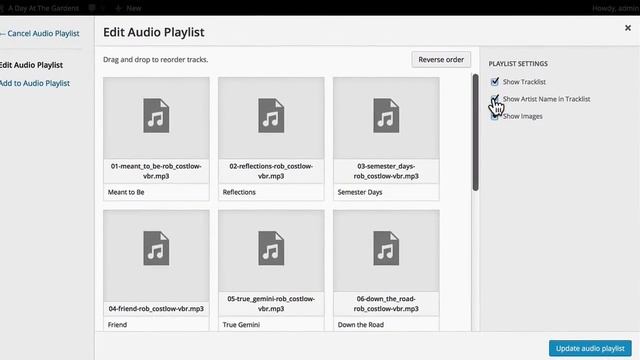This screenshot has width=640, height=360.
Task: Click Update audio playlist button
Action: pos(590,349)
